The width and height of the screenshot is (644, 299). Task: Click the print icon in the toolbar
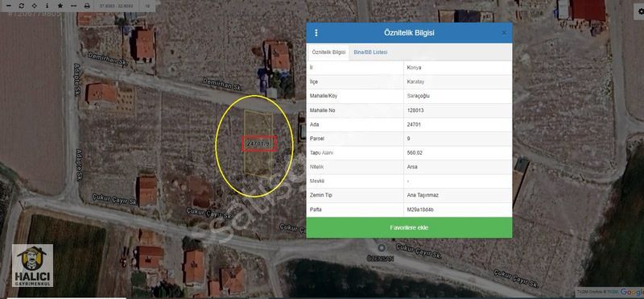point(87,6)
